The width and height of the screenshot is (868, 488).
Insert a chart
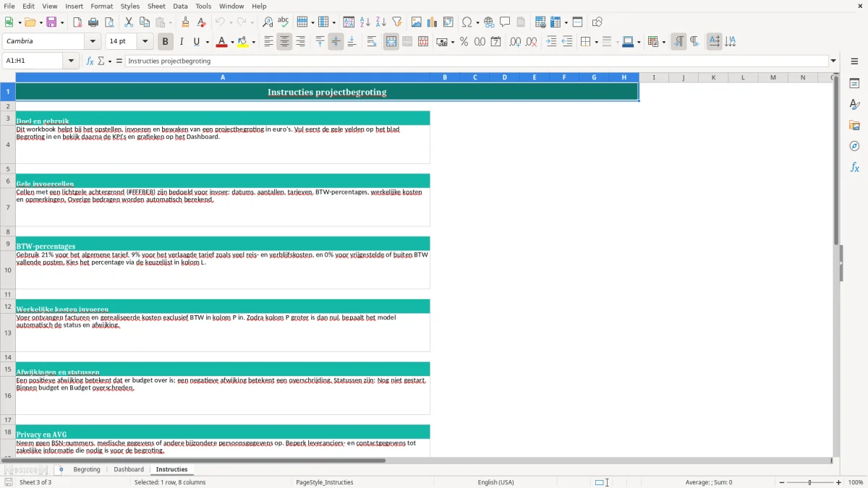click(x=433, y=22)
